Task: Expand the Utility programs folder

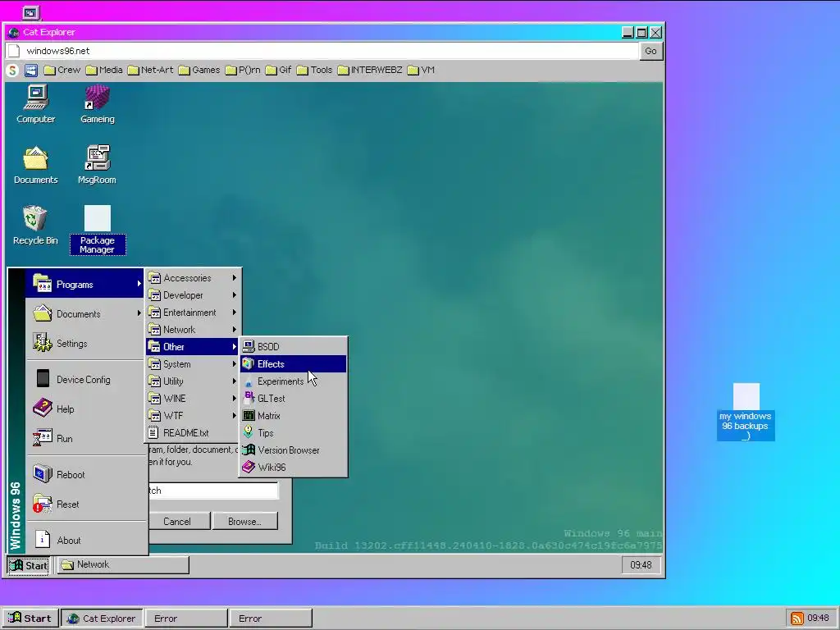Action: pos(193,381)
